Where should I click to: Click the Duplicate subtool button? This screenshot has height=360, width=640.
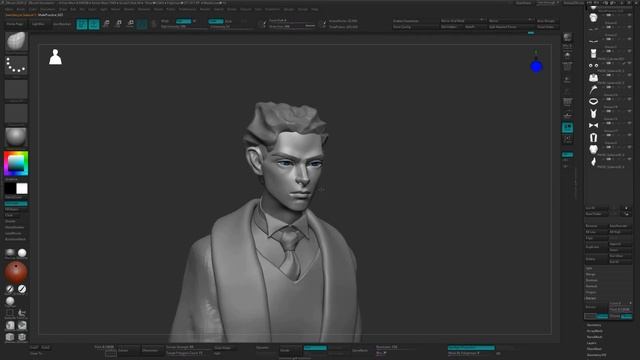tap(596, 247)
